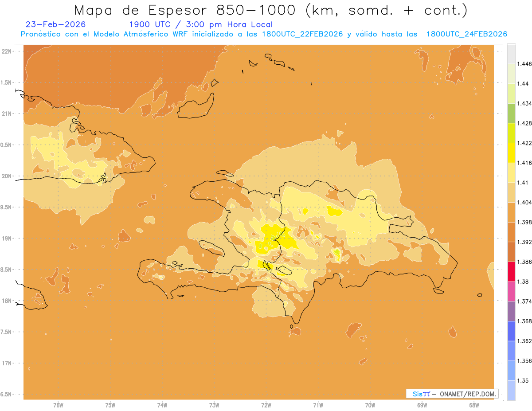Click the '1.386' legend value

[524, 262]
